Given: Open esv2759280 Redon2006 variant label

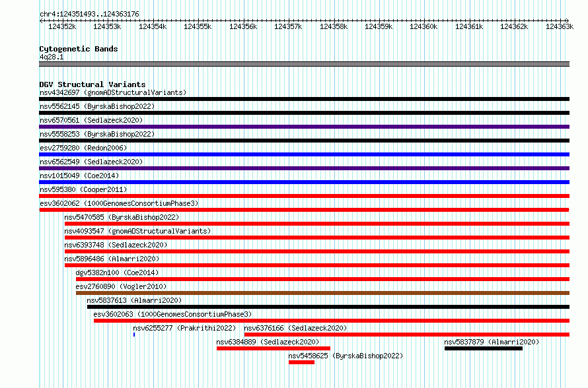Looking at the screenshot, I should (83, 148).
